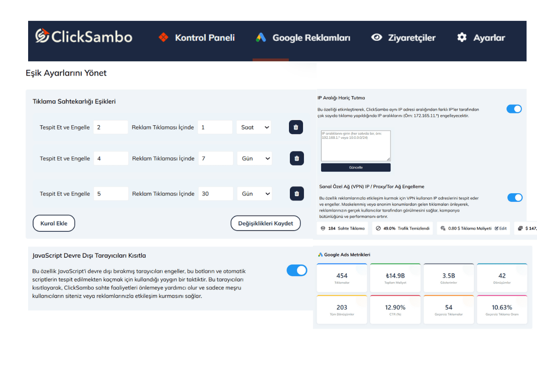Screen dimensions: 537x392
Task: Delete the first threshold rule using trash icon
Action: [x=296, y=127]
